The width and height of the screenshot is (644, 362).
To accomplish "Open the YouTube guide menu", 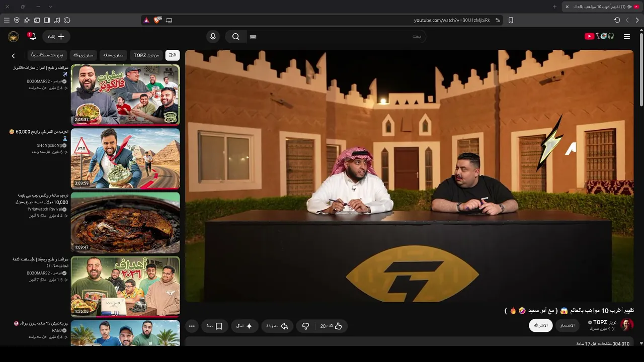I will coord(627,36).
